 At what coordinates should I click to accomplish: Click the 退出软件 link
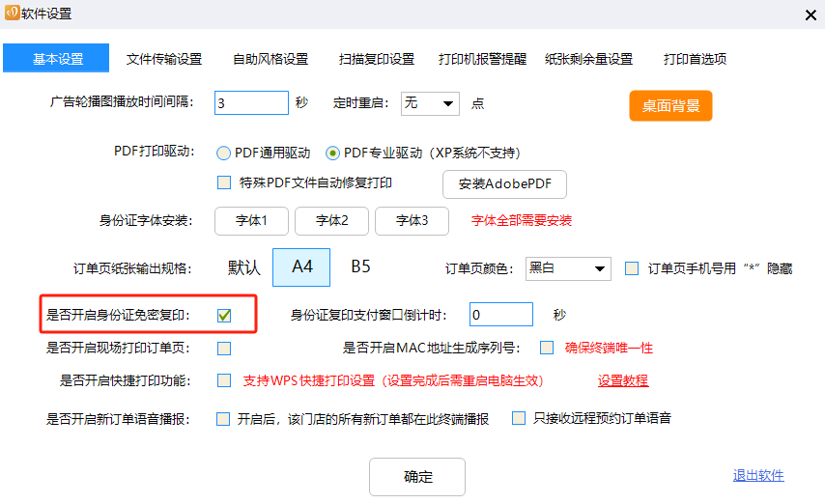click(758, 475)
